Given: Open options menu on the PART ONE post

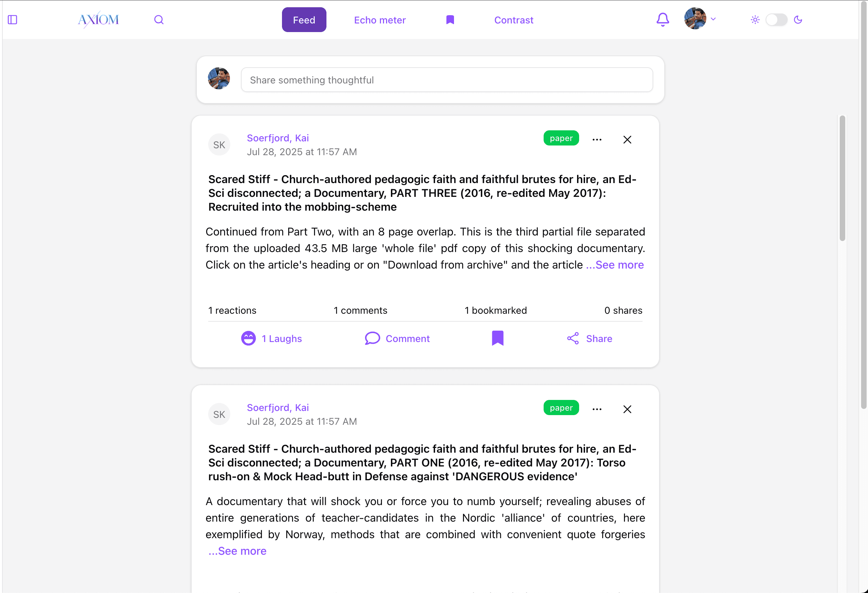Looking at the screenshot, I should 597,409.
